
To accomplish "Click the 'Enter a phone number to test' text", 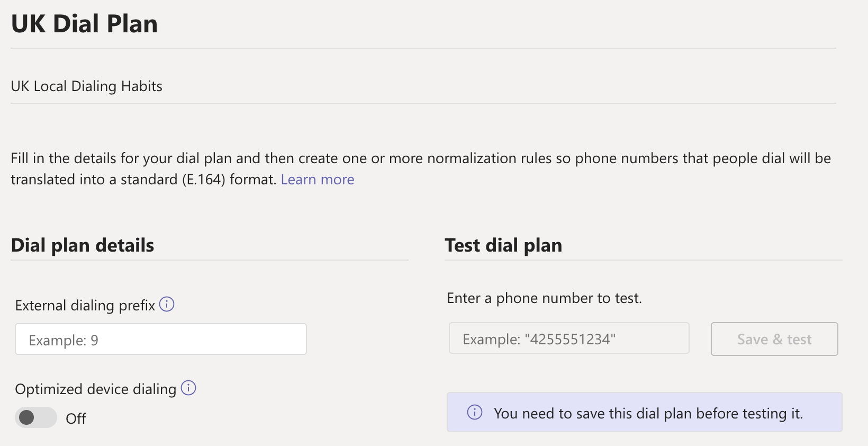I will click(x=544, y=298).
